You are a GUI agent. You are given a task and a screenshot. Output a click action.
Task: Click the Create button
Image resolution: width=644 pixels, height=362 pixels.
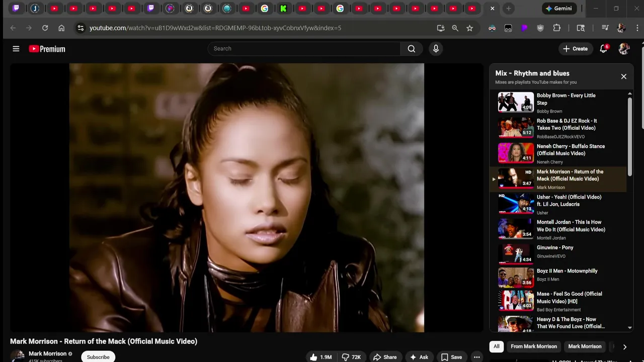[x=575, y=49]
